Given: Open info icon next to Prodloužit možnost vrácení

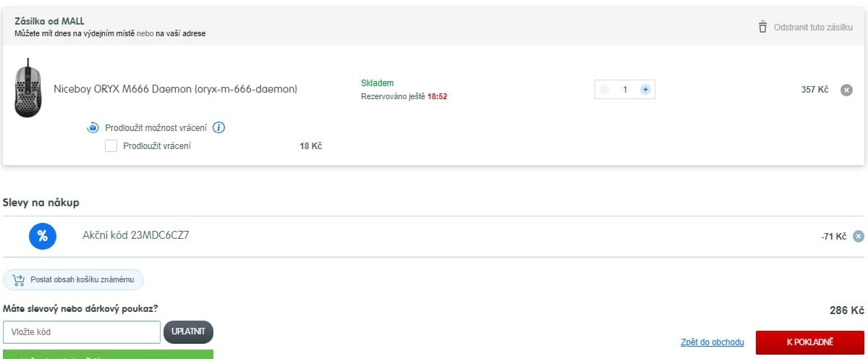Looking at the screenshot, I should point(219,128).
